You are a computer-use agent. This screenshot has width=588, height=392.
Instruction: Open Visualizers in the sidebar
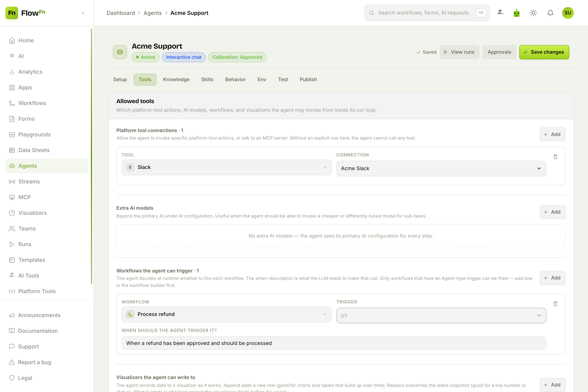pyautogui.click(x=47, y=213)
